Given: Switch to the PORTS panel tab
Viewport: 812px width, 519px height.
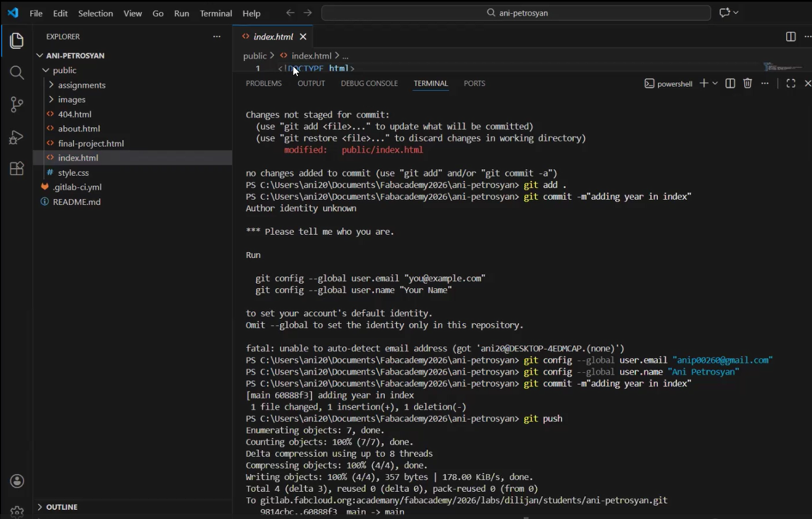Looking at the screenshot, I should click(474, 83).
